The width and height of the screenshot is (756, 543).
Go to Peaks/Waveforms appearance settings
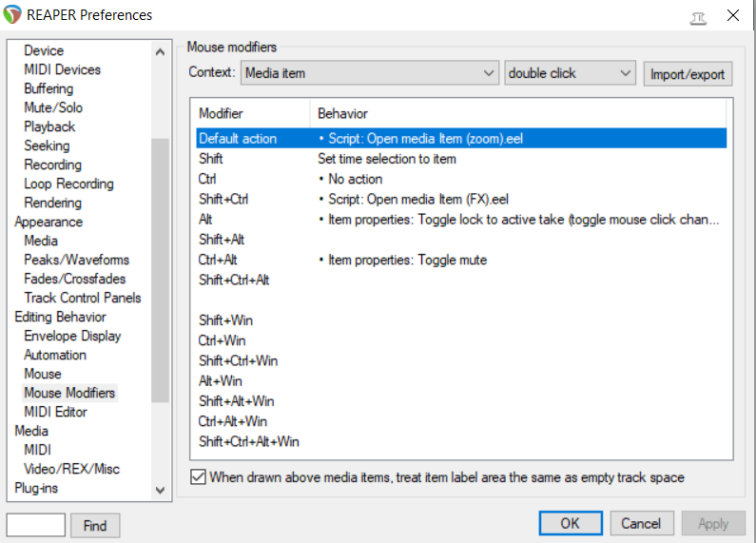coord(76,260)
